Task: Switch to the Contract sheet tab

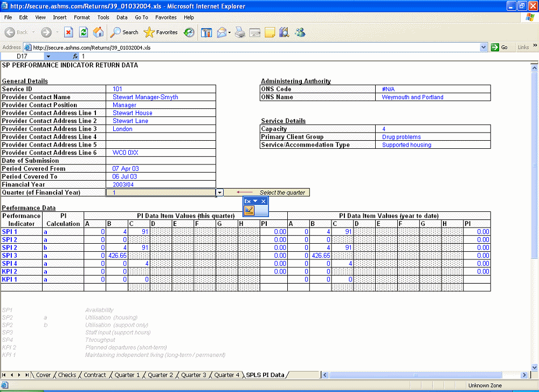Action: point(95,375)
